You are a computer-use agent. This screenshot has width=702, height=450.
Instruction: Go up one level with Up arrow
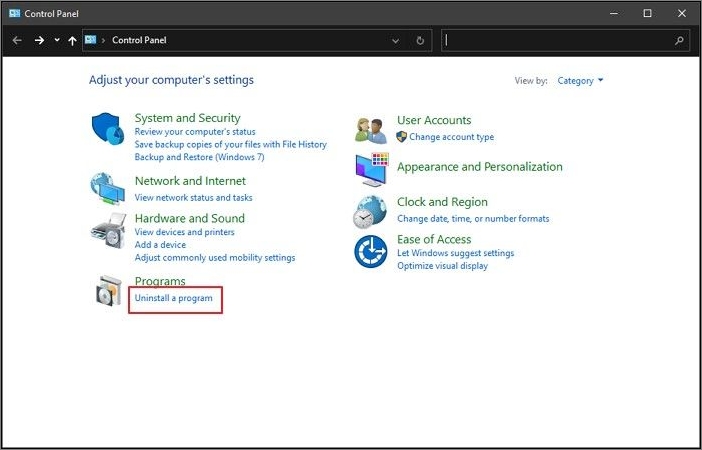[72, 41]
